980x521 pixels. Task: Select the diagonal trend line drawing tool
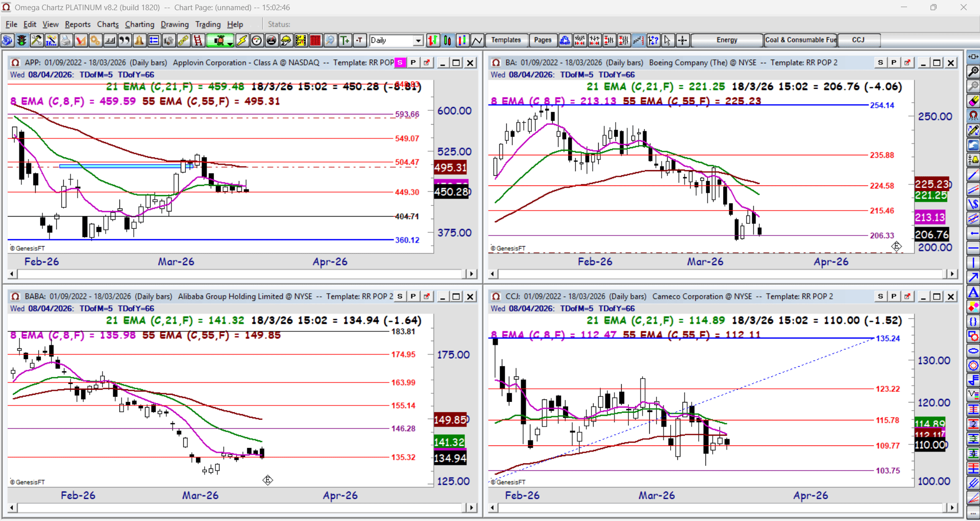coord(973,175)
